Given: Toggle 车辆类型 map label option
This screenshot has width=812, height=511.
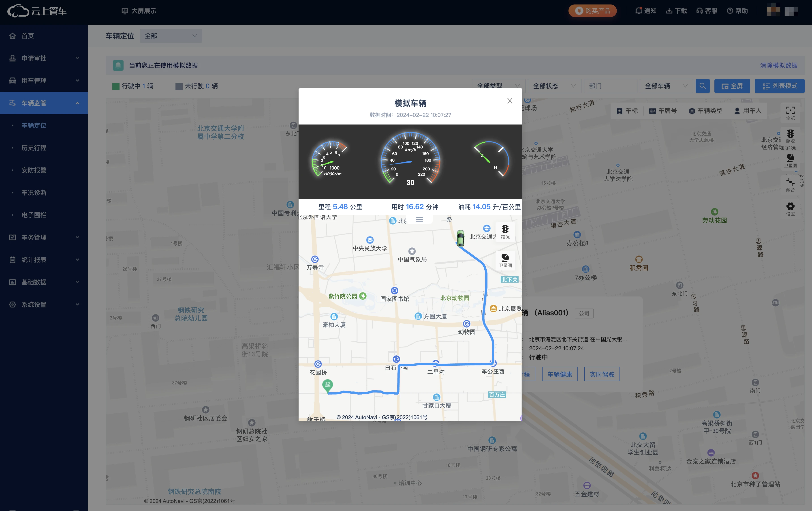Looking at the screenshot, I should 705,111.
